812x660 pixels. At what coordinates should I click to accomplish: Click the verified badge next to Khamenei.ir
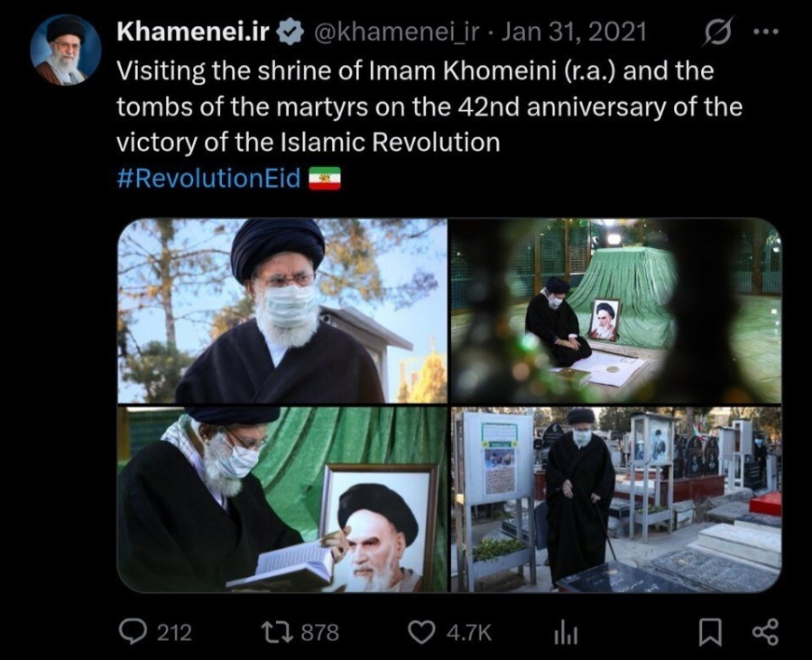[x=290, y=32]
